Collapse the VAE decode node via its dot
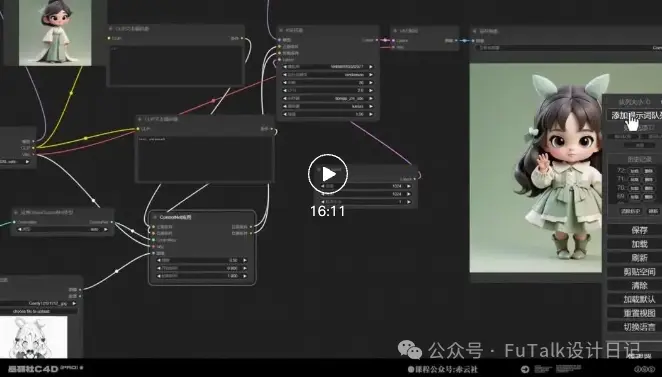Screen dimensions: 662x377 coord(395,31)
